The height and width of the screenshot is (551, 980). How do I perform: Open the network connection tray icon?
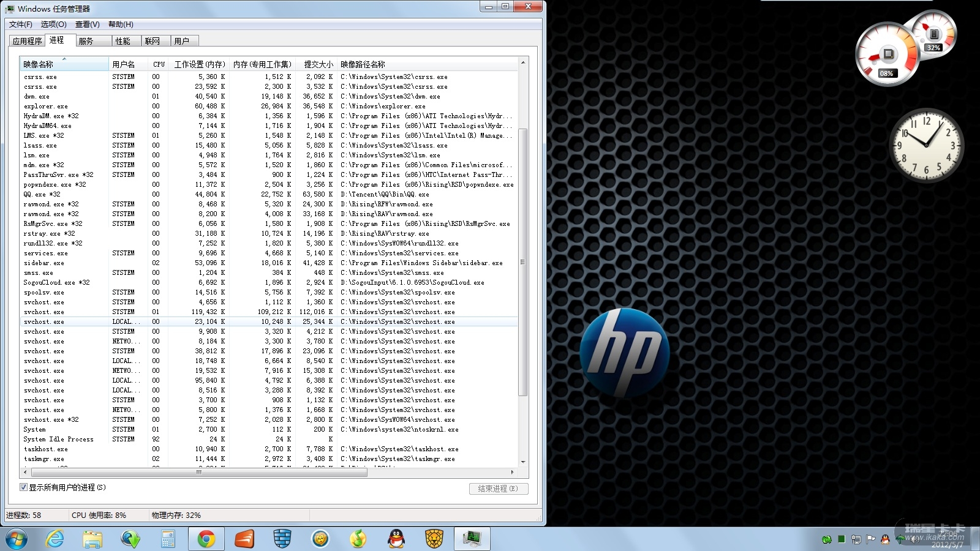[x=856, y=539]
